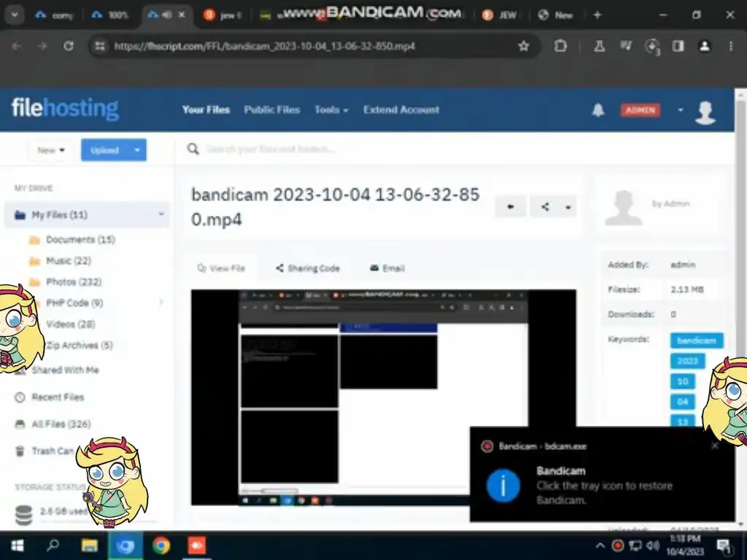This screenshot has width=747, height=560.
Task: Click the bandicam keyword tag
Action: coord(697,340)
